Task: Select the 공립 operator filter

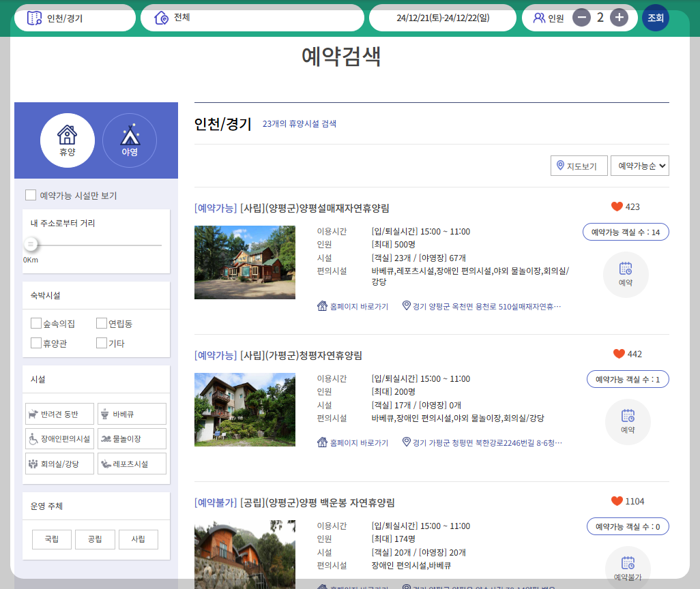Action: coord(95,539)
